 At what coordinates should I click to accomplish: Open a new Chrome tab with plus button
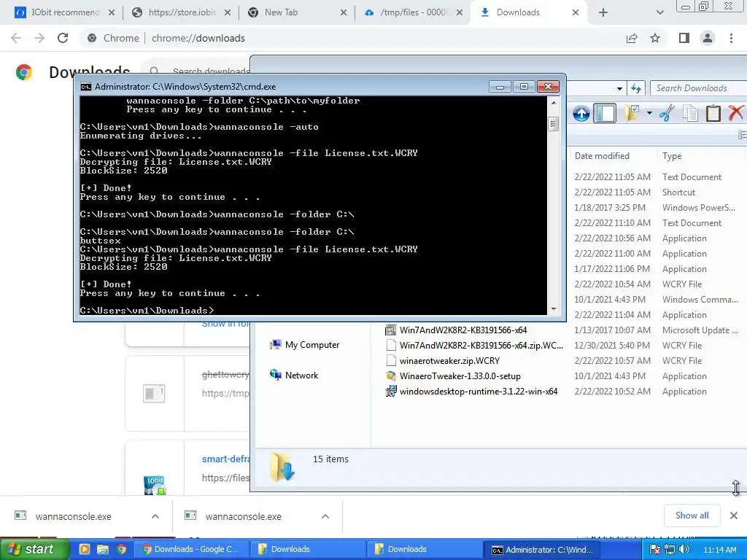603,12
